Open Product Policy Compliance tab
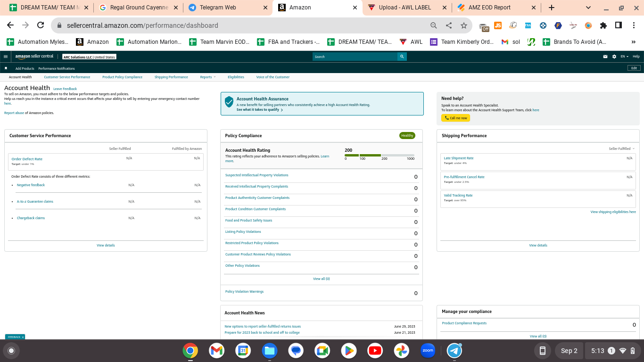 (x=122, y=77)
